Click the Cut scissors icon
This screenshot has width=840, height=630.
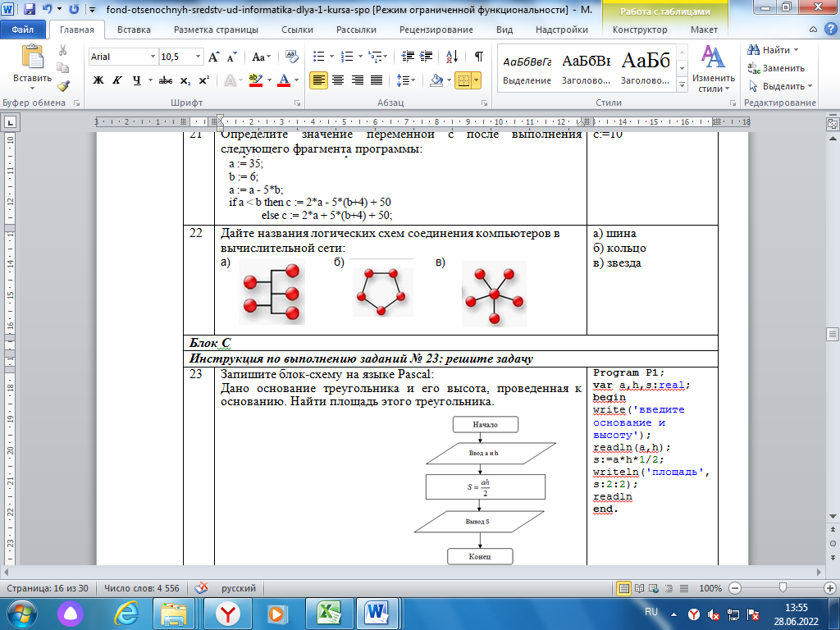click(x=62, y=50)
